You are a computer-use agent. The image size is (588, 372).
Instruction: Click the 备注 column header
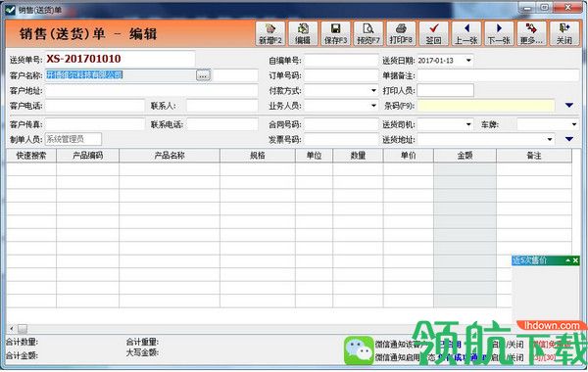pos(534,156)
